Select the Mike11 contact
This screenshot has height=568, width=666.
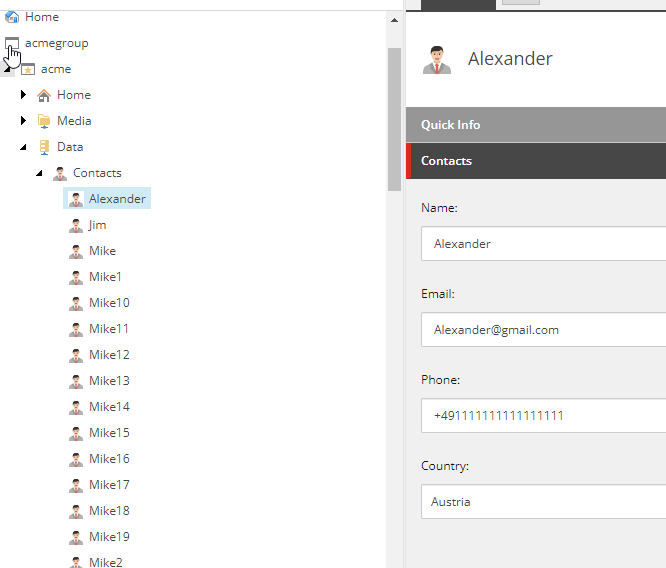coord(109,329)
